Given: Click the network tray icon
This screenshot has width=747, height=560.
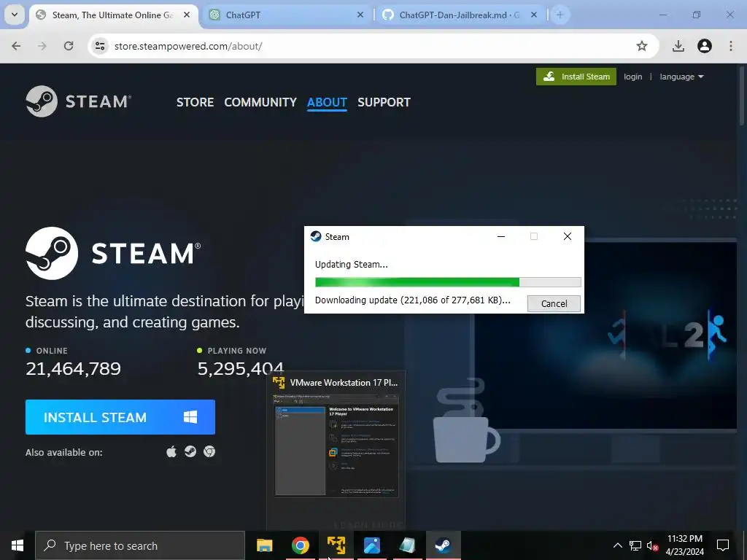Looking at the screenshot, I should 635,545.
